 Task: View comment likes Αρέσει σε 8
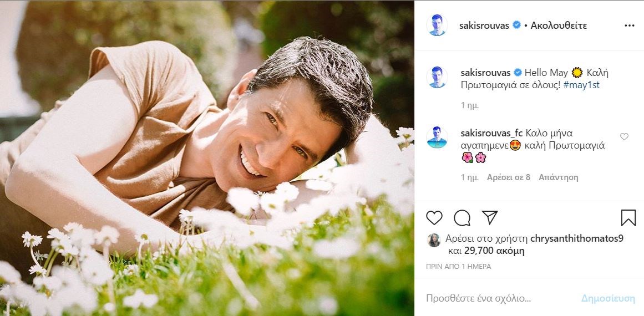click(509, 177)
